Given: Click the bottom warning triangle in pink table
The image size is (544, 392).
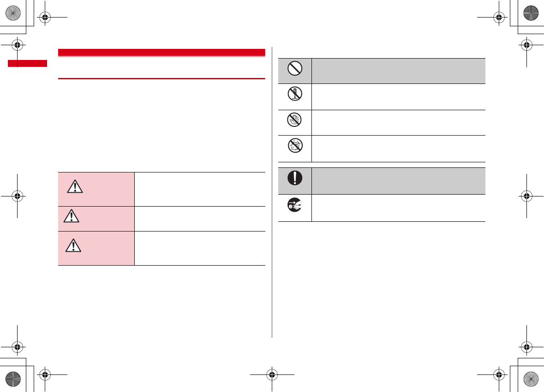Looking at the screenshot, I should click(73, 246).
